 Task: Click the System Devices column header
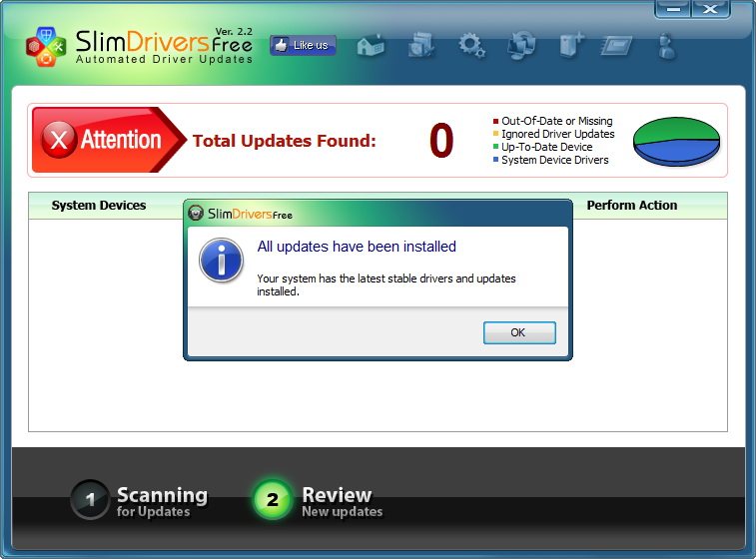[x=99, y=206]
